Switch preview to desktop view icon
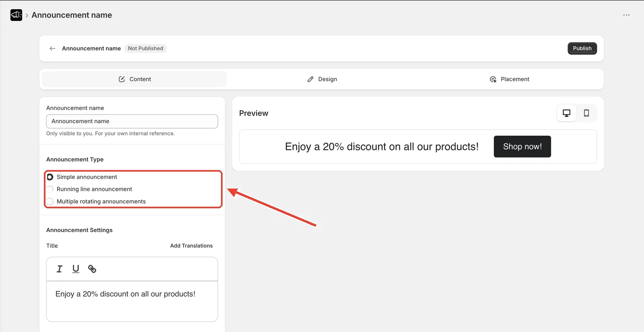Viewport: 644px width, 332px height. [x=566, y=113]
